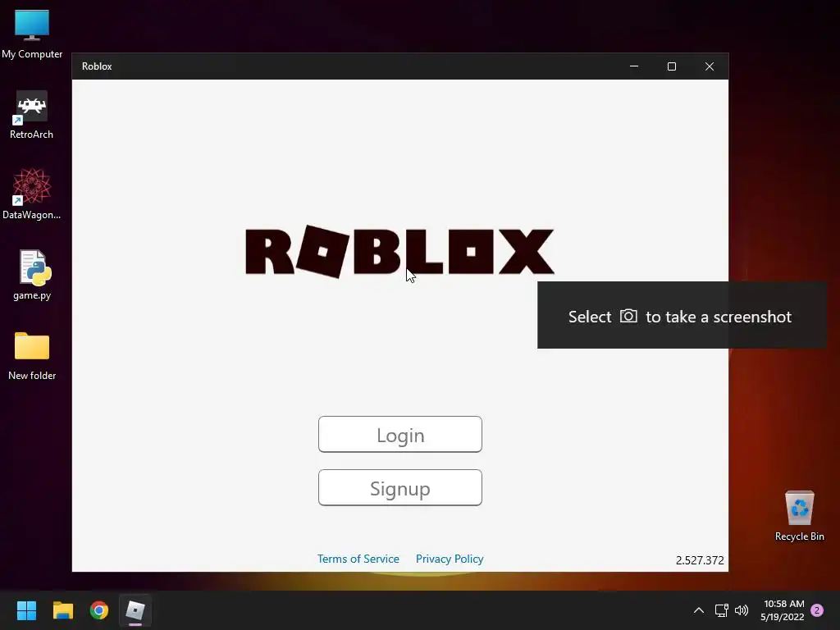Click the Login button
840x630 pixels.
pos(400,435)
